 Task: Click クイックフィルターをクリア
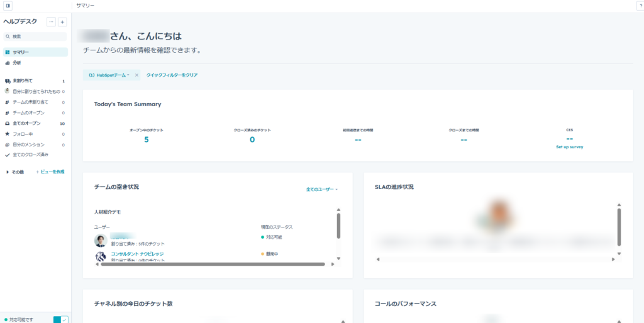pyautogui.click(x=172, y=75)
